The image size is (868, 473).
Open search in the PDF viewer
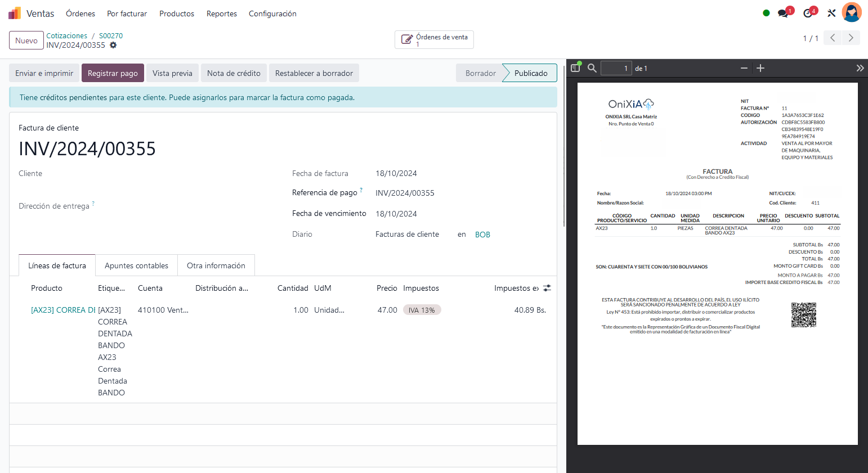[592, 68]
